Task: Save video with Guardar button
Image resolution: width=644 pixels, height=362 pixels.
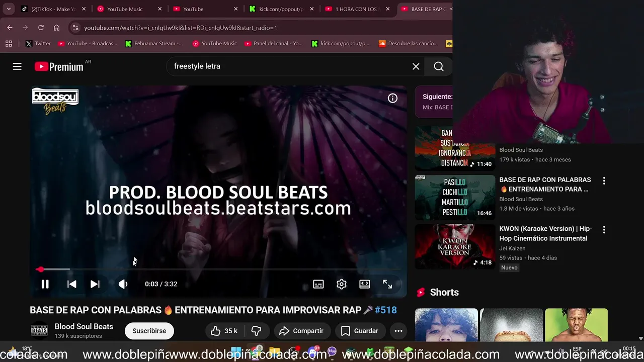Action: 360,331
